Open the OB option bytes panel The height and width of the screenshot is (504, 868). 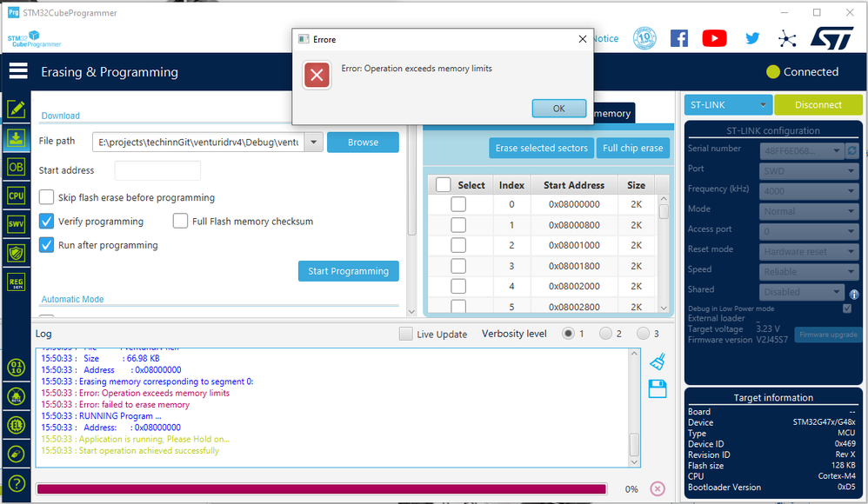16,167
